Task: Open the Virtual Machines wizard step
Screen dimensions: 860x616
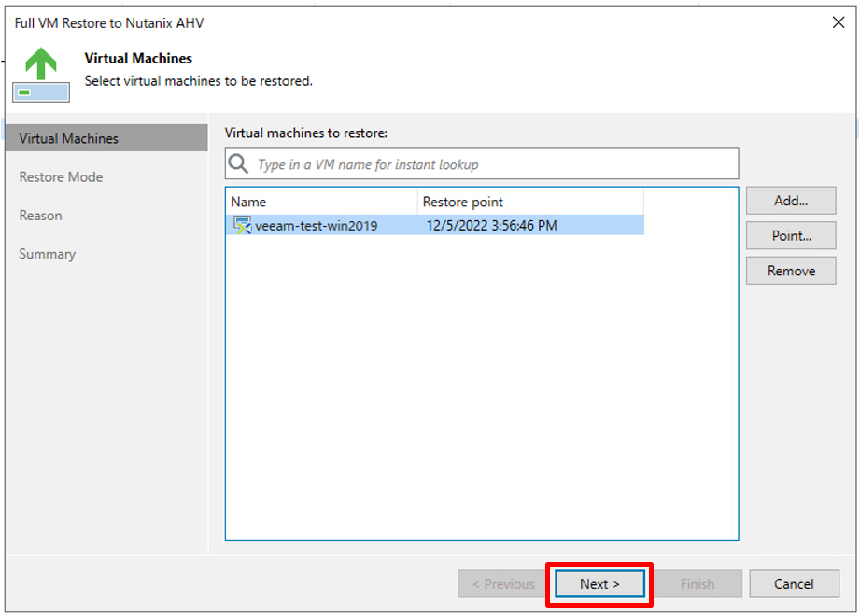Action: click(x=106, y=138)
